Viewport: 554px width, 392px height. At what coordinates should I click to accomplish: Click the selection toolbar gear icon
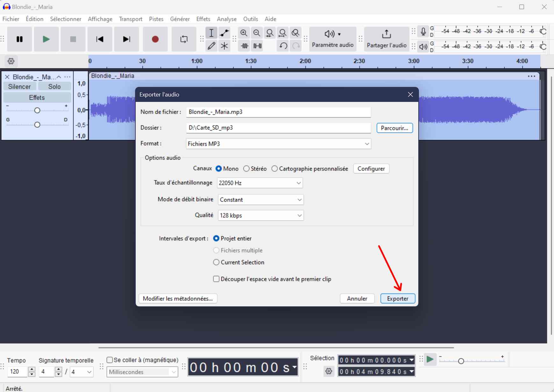329,371
